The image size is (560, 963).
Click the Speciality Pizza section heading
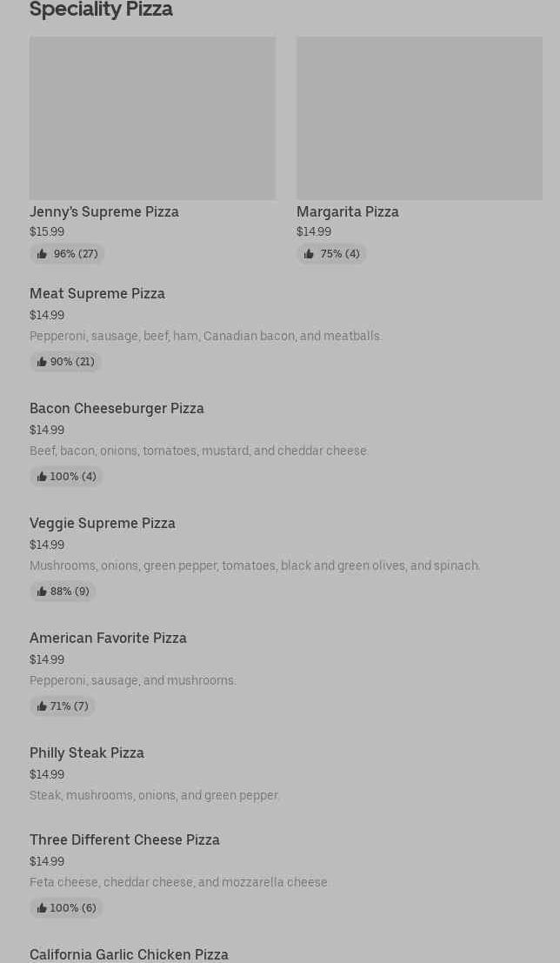click(x=101, y=10)
